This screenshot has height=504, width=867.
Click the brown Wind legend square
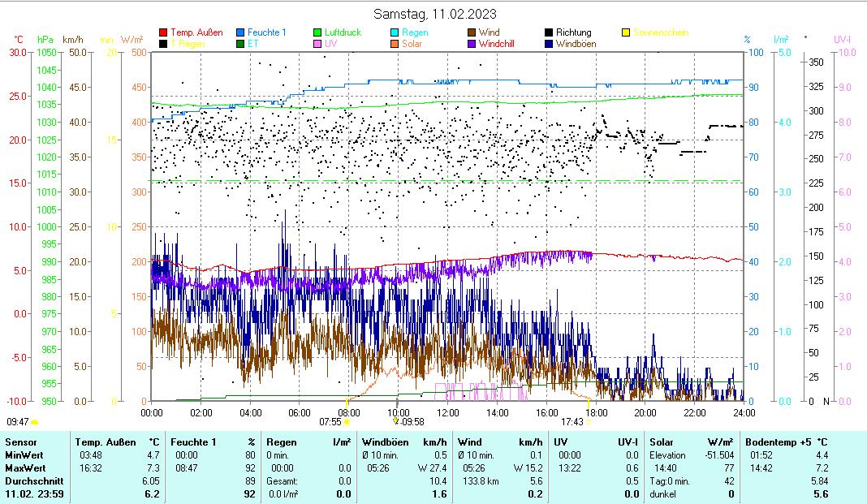(x=472, y=33)
